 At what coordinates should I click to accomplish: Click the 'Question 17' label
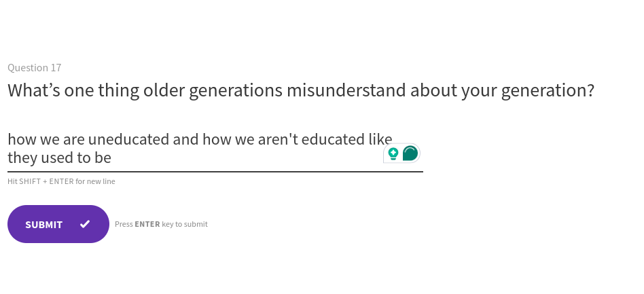[35, 68]
